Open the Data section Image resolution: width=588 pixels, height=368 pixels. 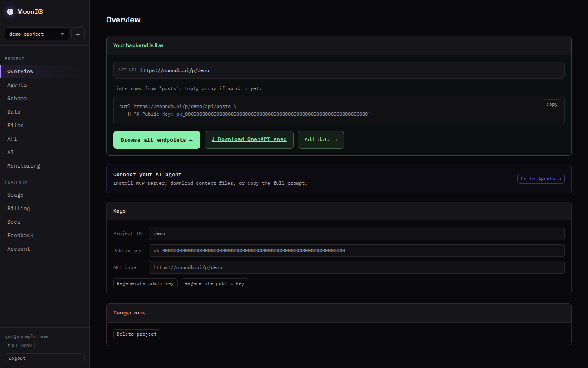(x=45, y=112)
